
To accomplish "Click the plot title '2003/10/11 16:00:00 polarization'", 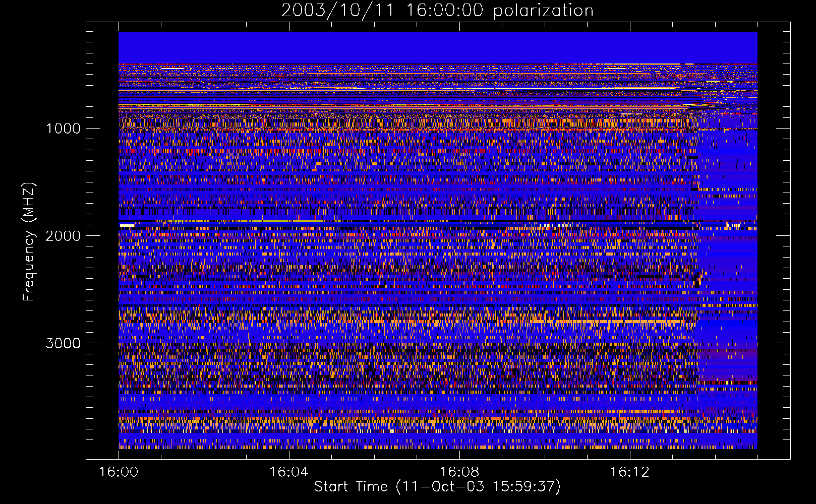I will (437, 10).
